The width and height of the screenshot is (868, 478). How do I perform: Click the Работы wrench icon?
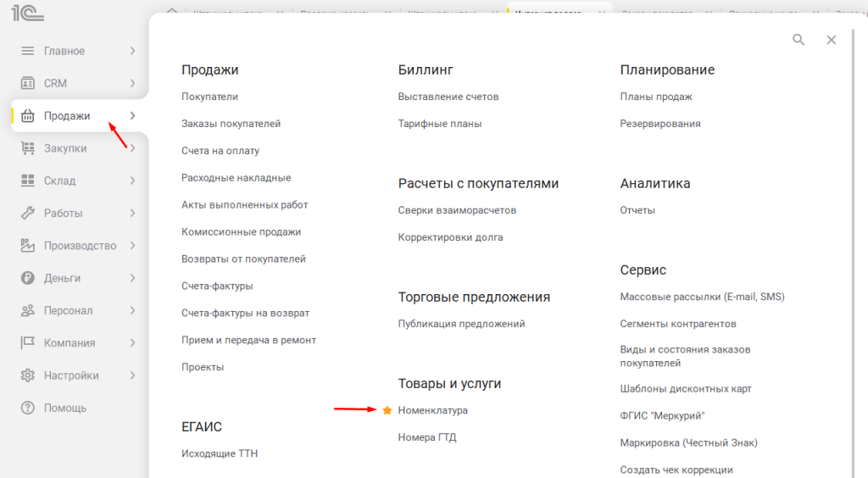[x=28, y=213]
